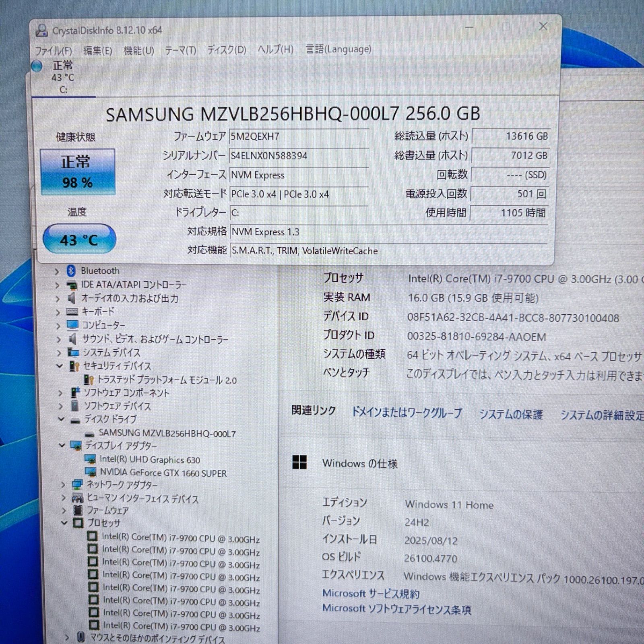Click the ソフトウェア デバイス icon
644x644 pixels.
pyautogui.click(x=75, y=406)
